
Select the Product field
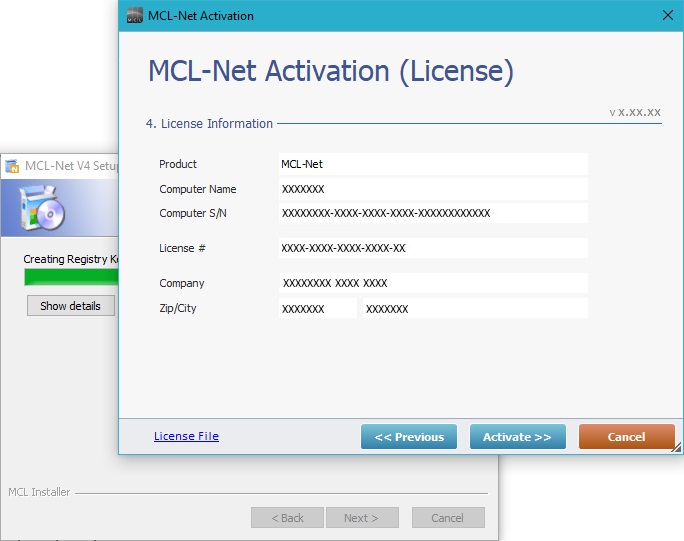432,164
